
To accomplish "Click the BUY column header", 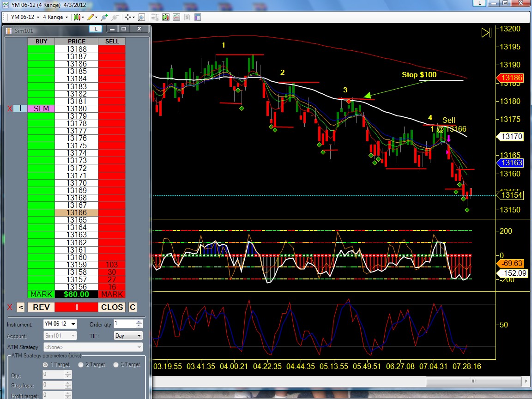I will pyautogui.click(x=41, y=42).
